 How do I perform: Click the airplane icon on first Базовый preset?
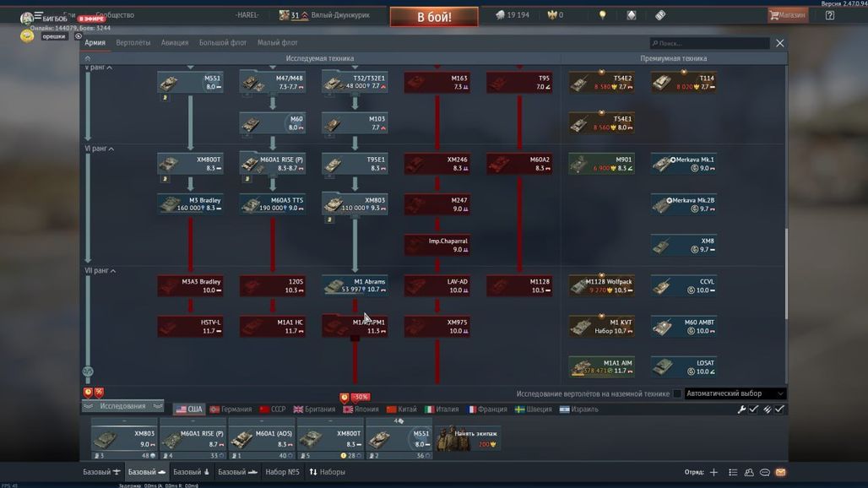click(x=117, y=472)
